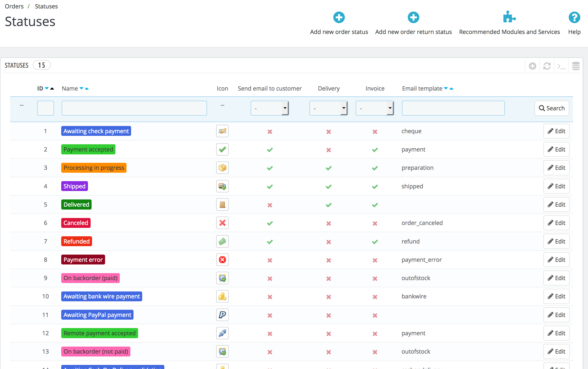Screen dimensions: 588x369
Task: Edit the Refunded status
Action: (x=556, y=241)
